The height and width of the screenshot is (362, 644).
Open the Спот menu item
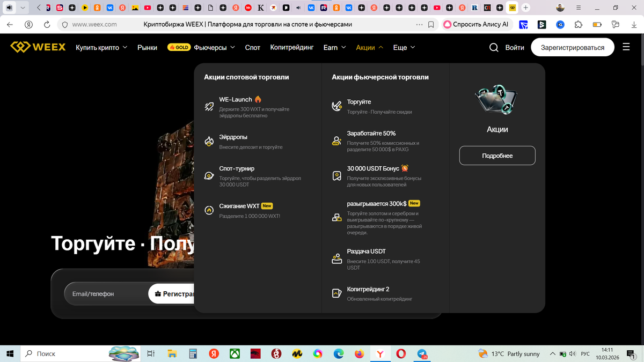pyautogui.click(x=252, y=47)
